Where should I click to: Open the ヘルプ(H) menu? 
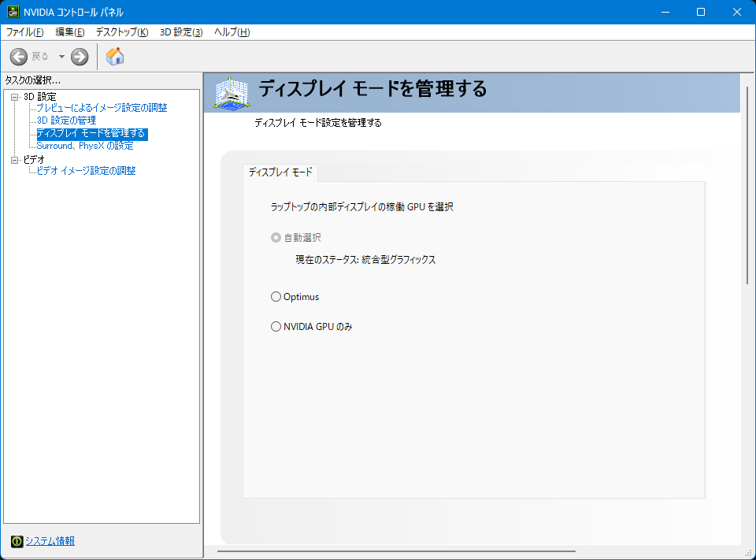(x=232, y=32)
